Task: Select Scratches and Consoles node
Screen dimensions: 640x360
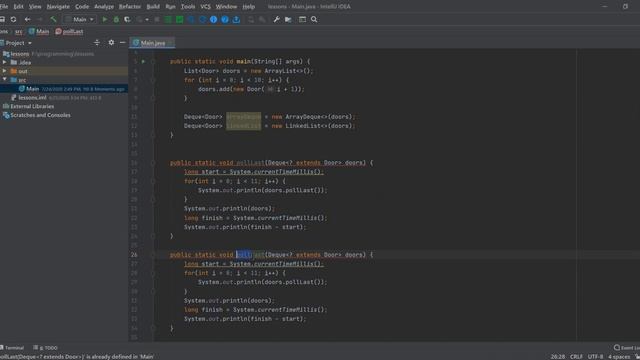Action: coord(37,115)
